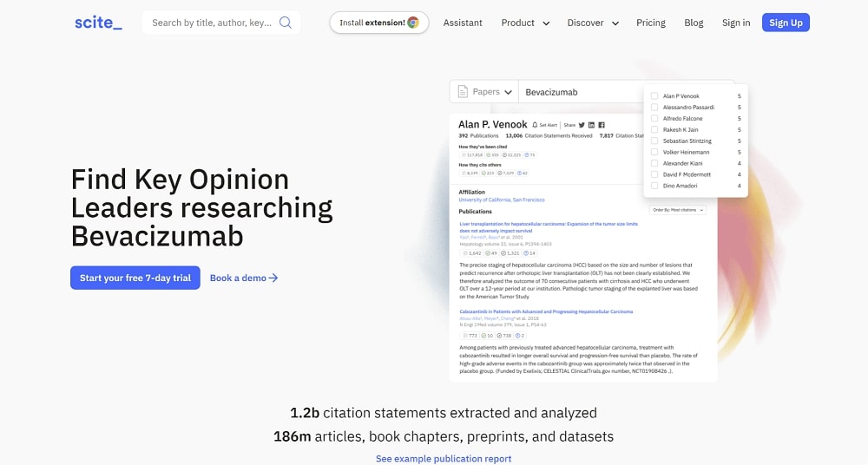Click the Hepatology volume 33 journal text
Image resolution: width=868 pixels, height=465 pixels.
click(505, 244)
